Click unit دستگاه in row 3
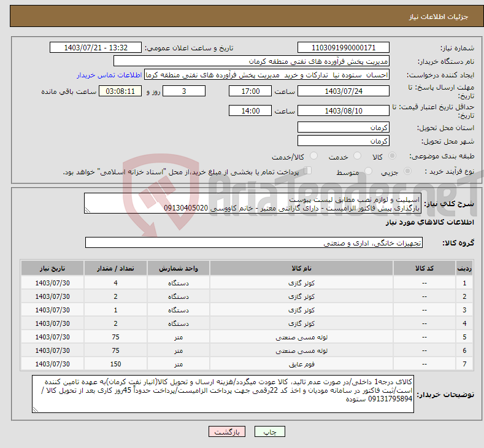Viewport: 484px width, 448px height. click(x=178, y=310)
